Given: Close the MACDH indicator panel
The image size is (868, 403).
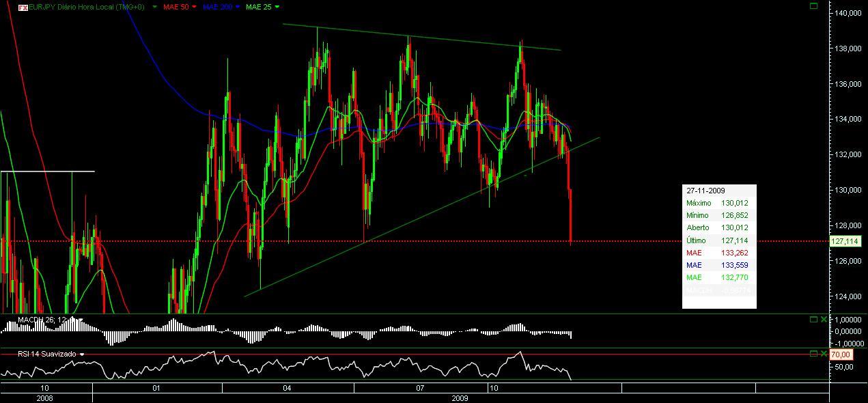Looking at the screenshot, I should pyautogui.click(x=823, y=319).
